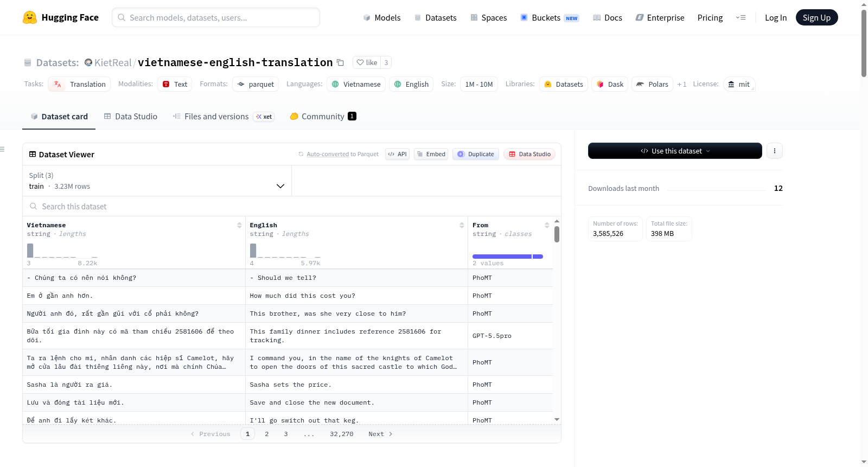Go to Datasets in top navigation
Viewport: 868px width, 467px height.
(435, 17)
